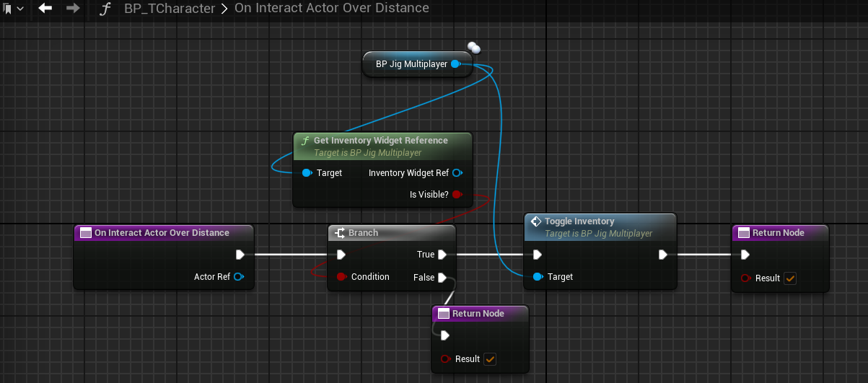Screen dimensions: 868x383
Task: Click the Branch node icon
Action: click(339, 233)
